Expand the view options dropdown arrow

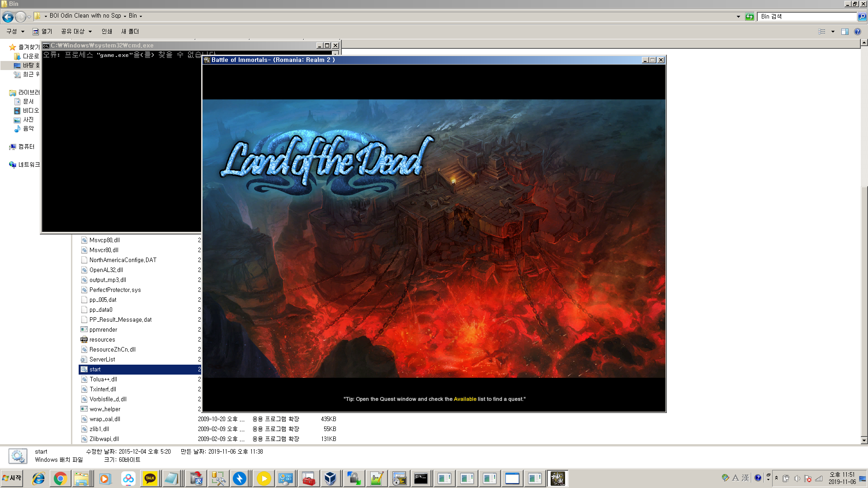833,32
